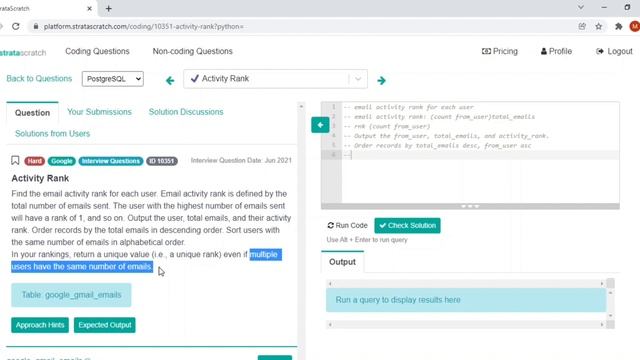Image resolution: width=640 pixels, height=360 pixels.
Task: Switch to the Question tab
Action: point(32,113)
